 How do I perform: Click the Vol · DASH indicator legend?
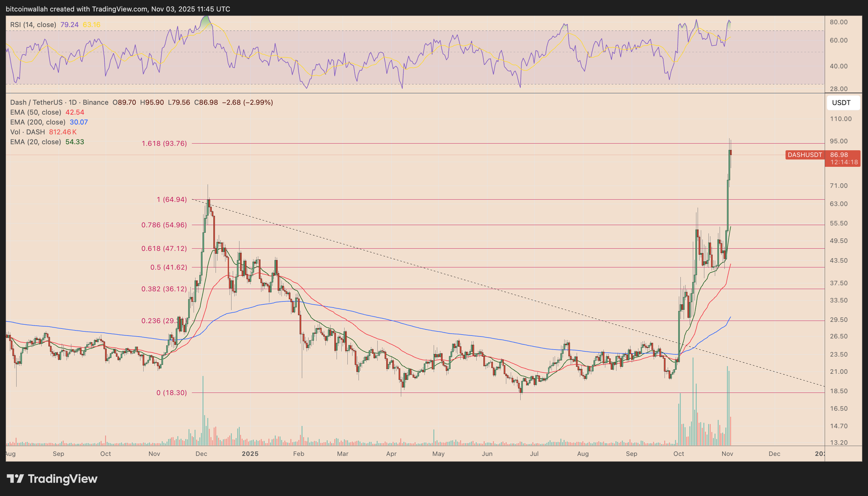[27, 132]
